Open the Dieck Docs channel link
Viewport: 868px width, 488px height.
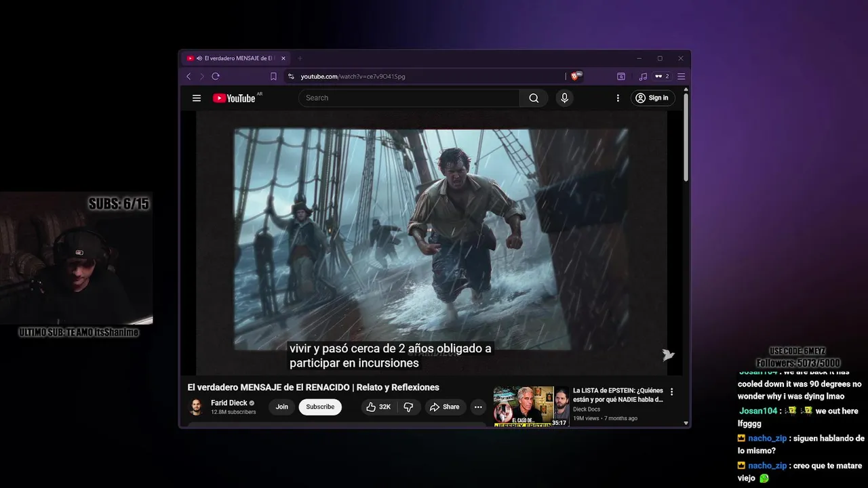click(587, 409)
